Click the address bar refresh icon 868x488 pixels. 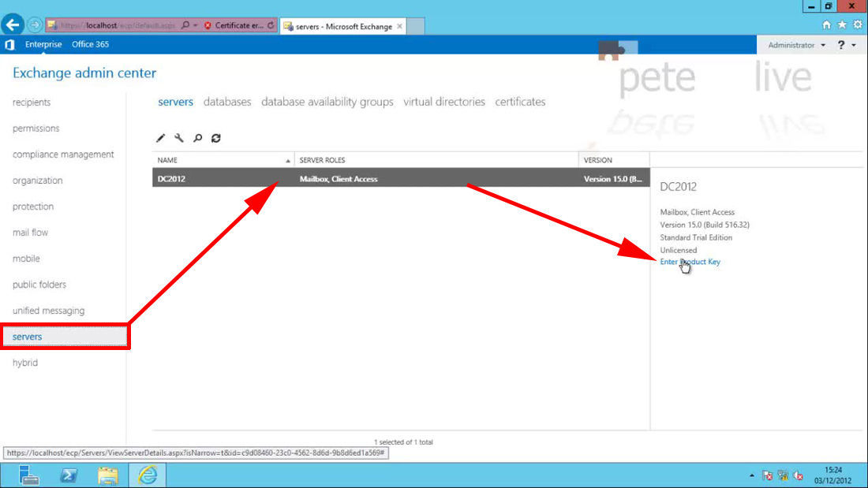tap(271, 25)
